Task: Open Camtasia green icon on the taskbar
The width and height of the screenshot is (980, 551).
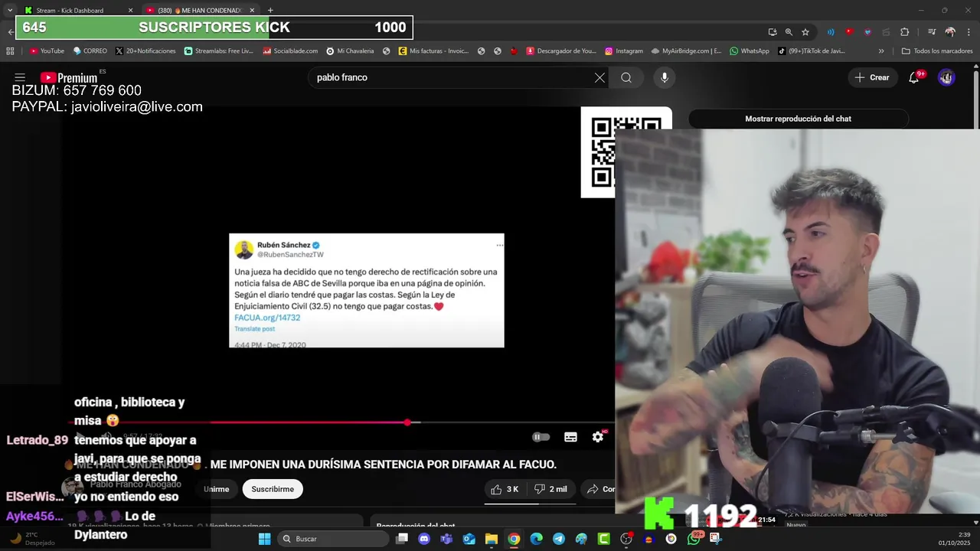Action: (x=603, y=539)
